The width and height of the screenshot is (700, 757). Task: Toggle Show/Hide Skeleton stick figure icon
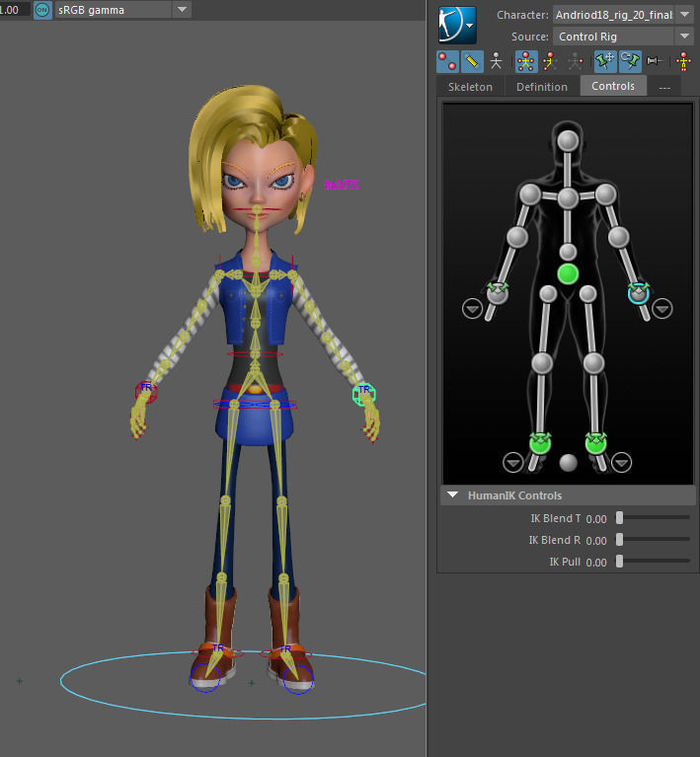pyautogui.click(x=497, y=61)
